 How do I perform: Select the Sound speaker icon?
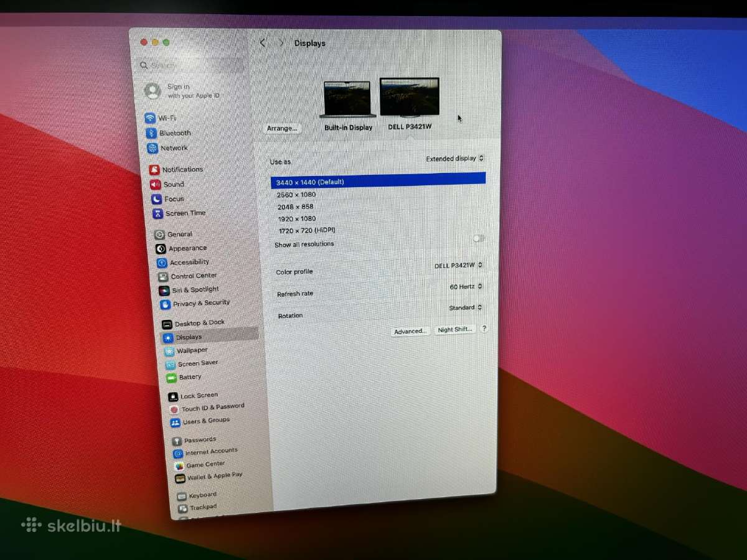coord(156,185)
